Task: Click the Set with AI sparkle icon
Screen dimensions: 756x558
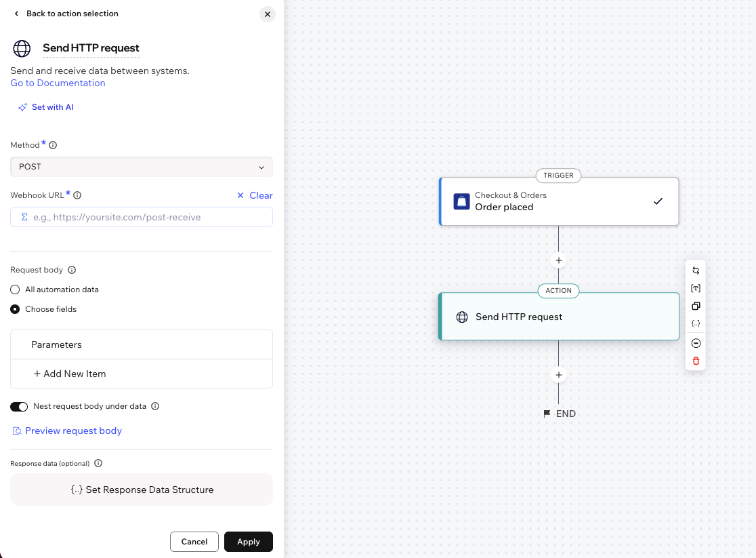Action: pyautogui.click(x=22, y=107)
